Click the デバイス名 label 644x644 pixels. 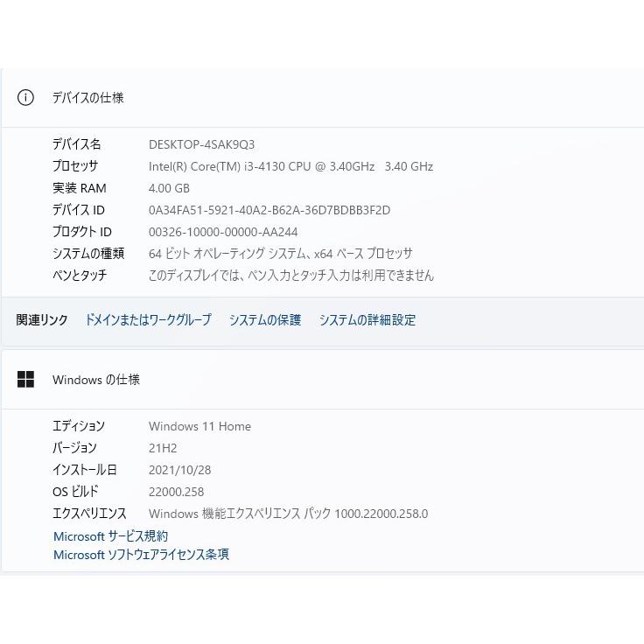pos(76,144)
